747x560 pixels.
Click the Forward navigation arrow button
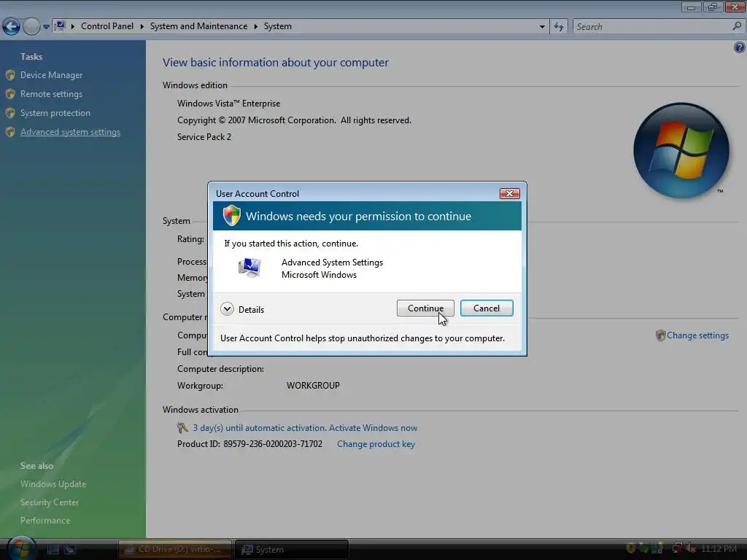pyautogui.click(x=31, y=27)
